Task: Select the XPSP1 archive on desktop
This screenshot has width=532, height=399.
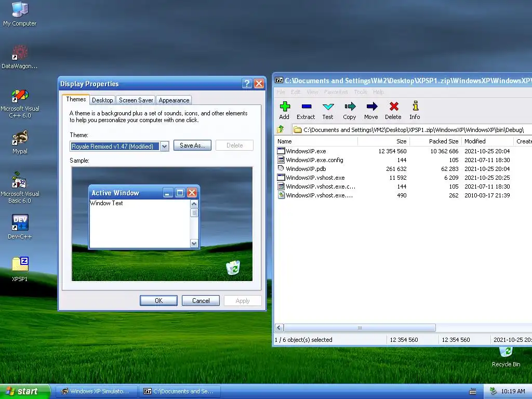Action: pos(20,269)
